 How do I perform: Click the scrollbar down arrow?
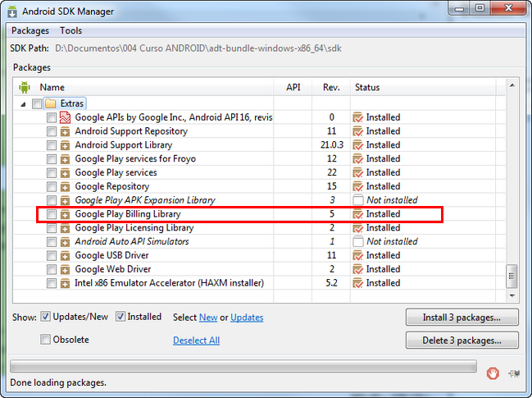point(512,295)
